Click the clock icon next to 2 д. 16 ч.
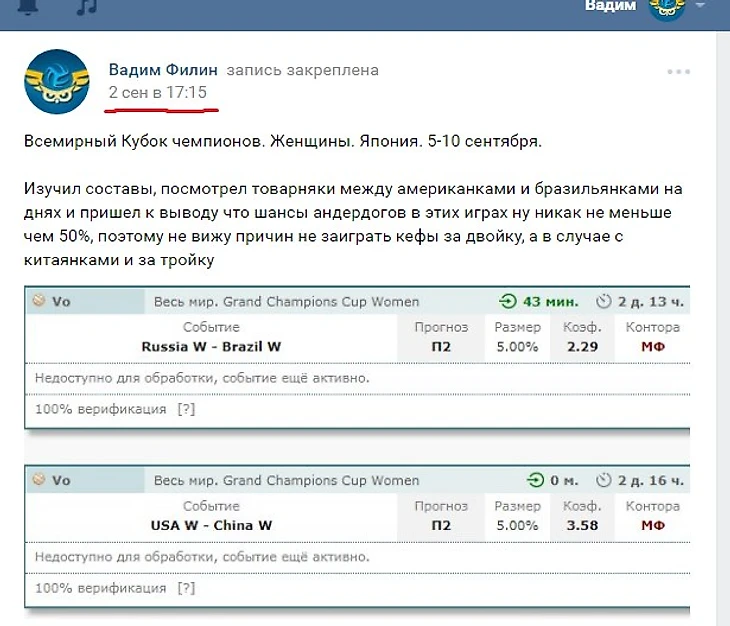Image resolution: width=730 pixels, height=626 pixels. (603, 480)
